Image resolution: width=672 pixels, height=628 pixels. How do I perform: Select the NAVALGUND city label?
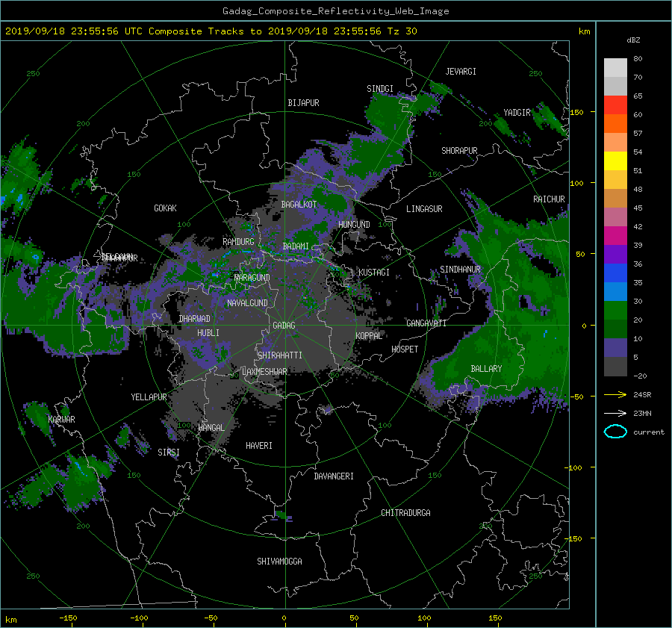point(247,303)
